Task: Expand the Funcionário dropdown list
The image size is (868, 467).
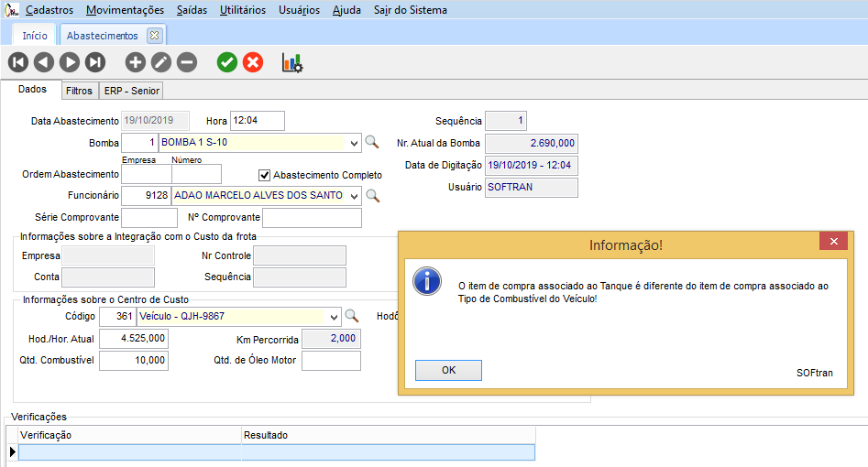Action: click(x=354, y=196)
